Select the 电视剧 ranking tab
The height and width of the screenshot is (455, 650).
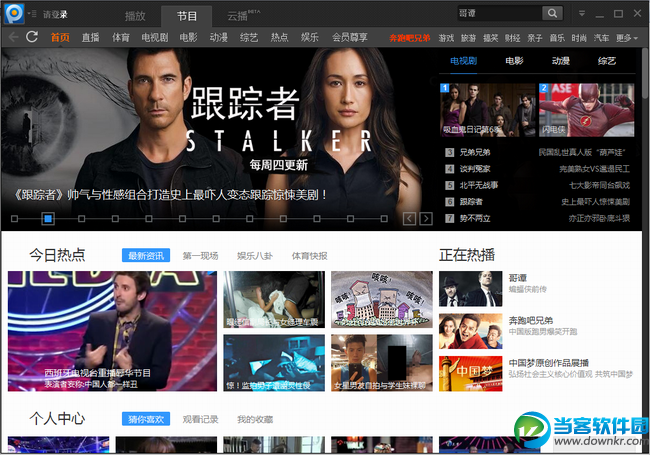point(463,61)
